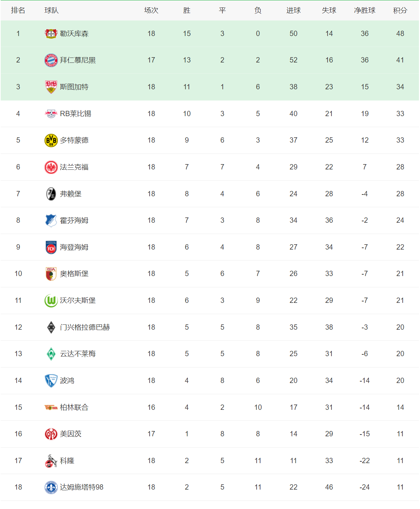Click the Mainz 05 red logo
The image size is (420, 509).
(51, 434)
